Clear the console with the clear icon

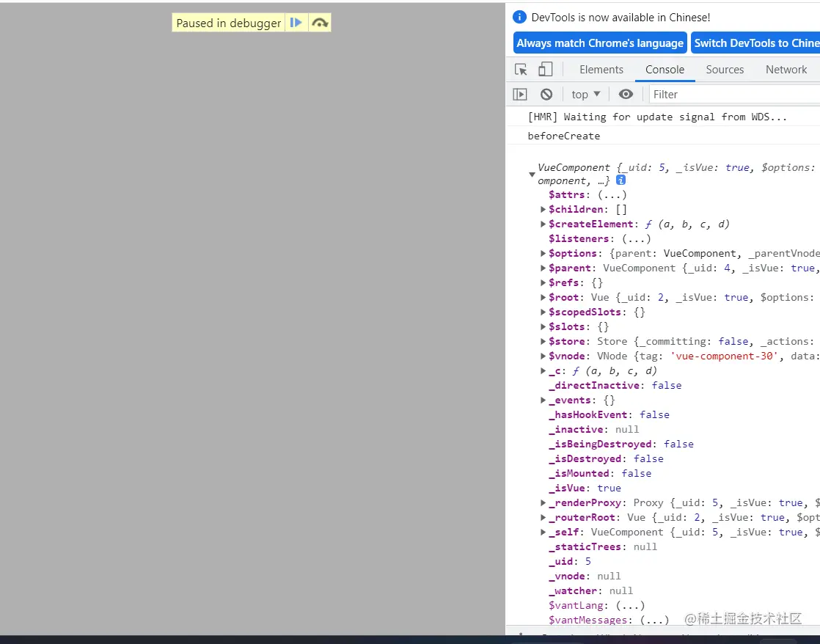[x=546, y=94]
